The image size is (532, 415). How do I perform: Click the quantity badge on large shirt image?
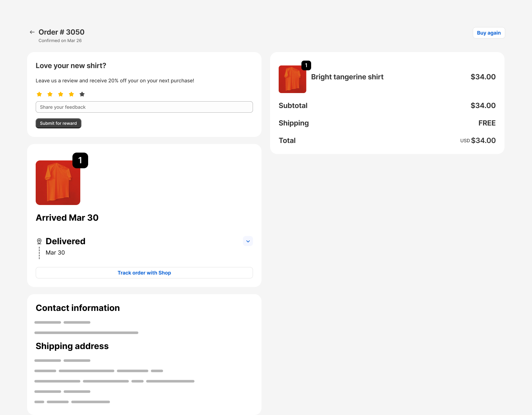[x=80, y=160]
